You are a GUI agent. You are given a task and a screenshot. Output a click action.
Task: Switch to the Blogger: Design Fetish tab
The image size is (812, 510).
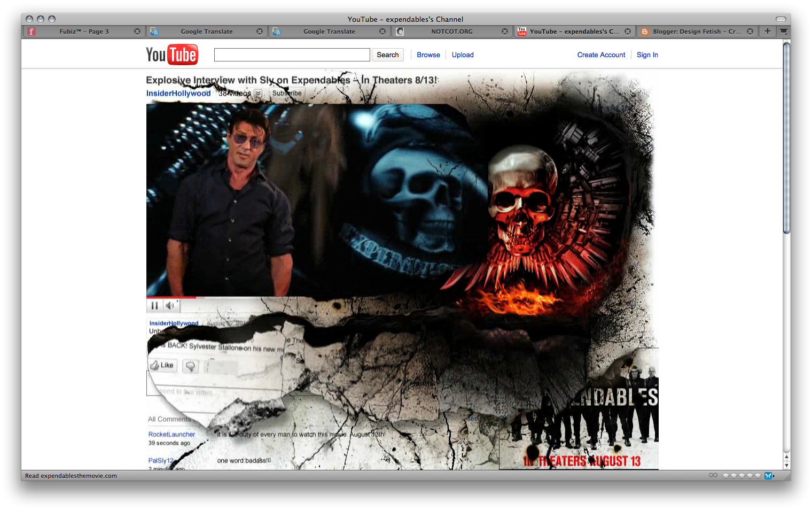coord(697,32)
